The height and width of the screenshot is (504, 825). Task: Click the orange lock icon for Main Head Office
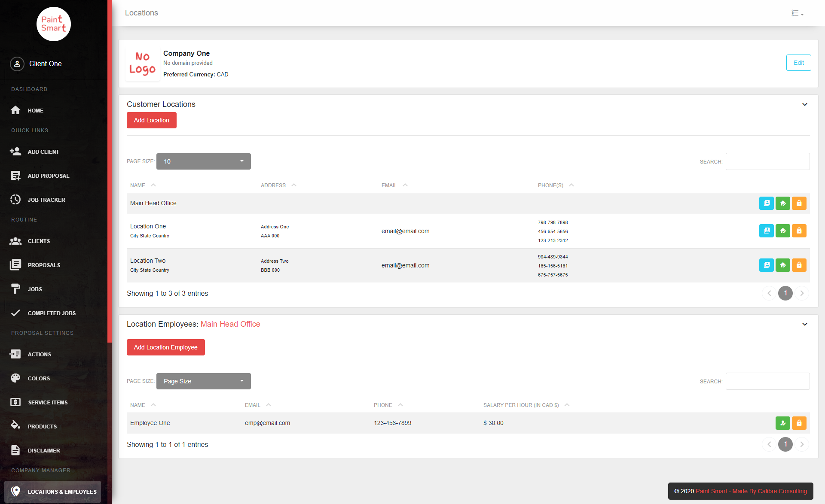[x=799, y=203]
